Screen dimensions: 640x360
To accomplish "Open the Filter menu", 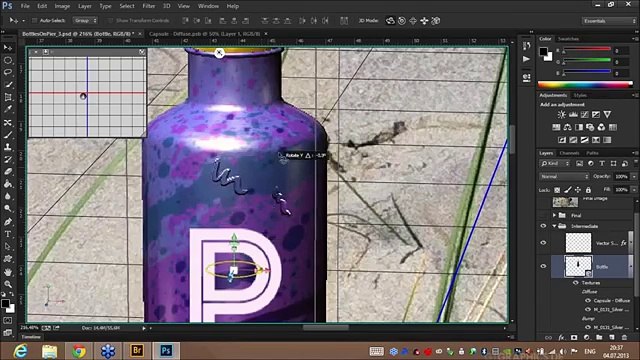I will [x=149, y=6].
